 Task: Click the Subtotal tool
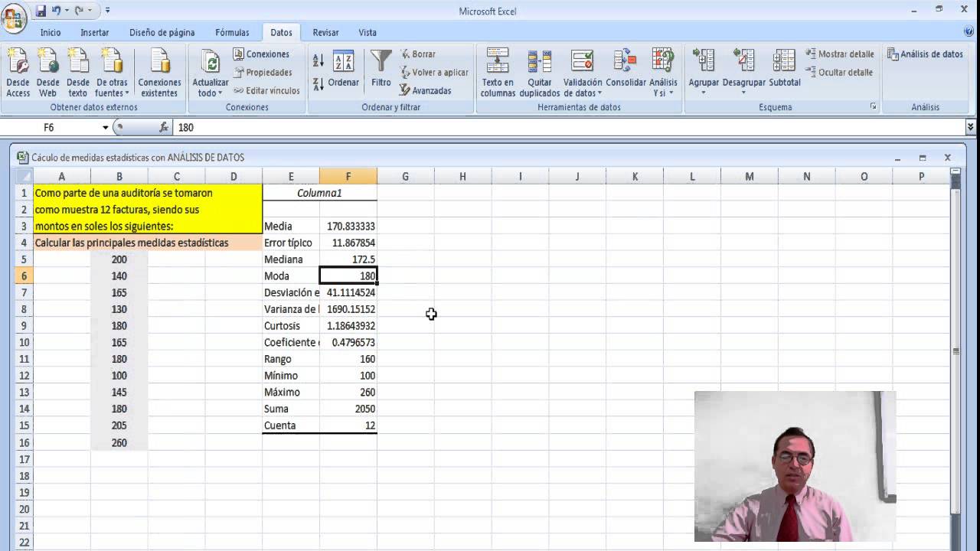pos(785,69)
